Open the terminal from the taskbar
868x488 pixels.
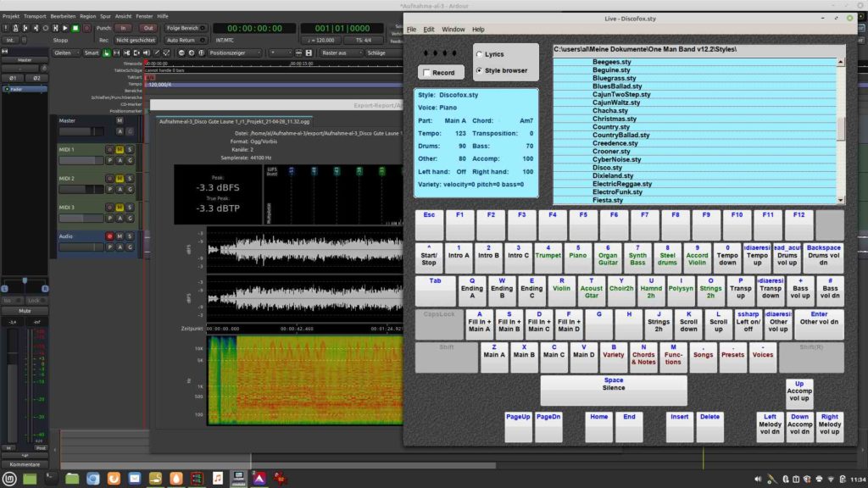[x=51, y=479]
